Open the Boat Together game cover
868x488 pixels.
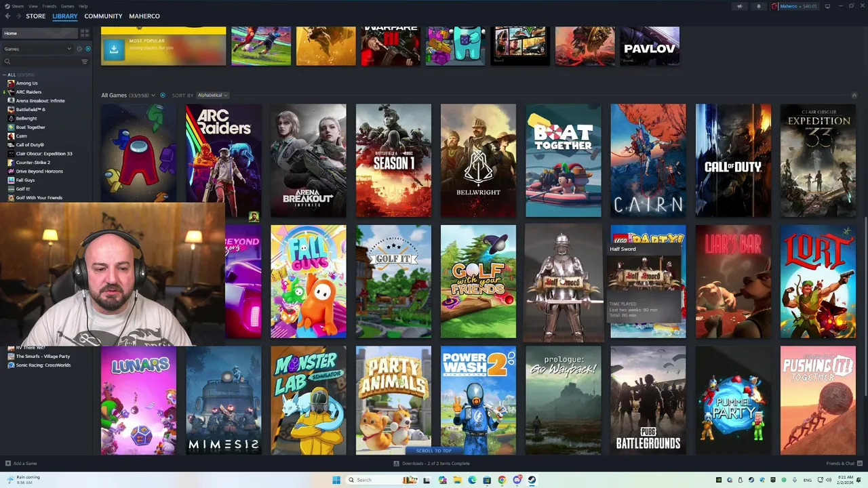tap(563, 160)
